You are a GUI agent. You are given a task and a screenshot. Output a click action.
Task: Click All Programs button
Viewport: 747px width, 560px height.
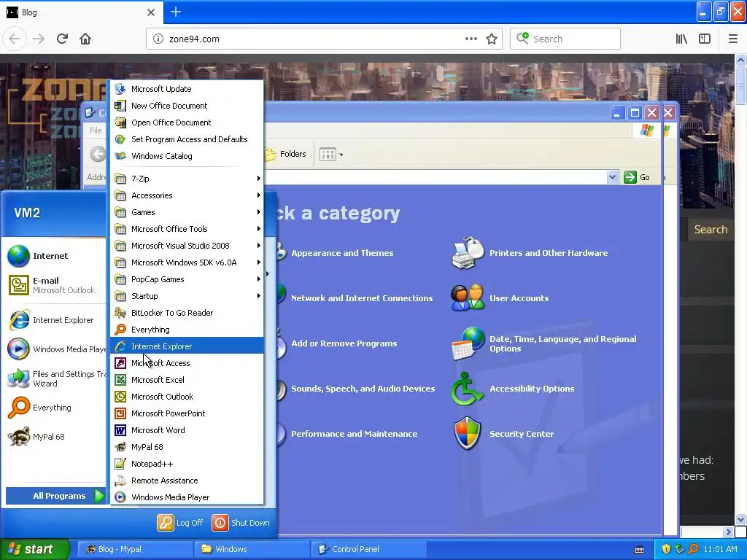click(55, 496)
